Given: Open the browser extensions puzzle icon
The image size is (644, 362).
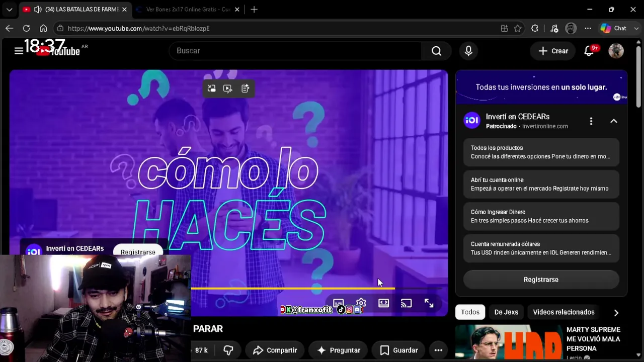Looking at the screenshot, I should tap(535, 29).
